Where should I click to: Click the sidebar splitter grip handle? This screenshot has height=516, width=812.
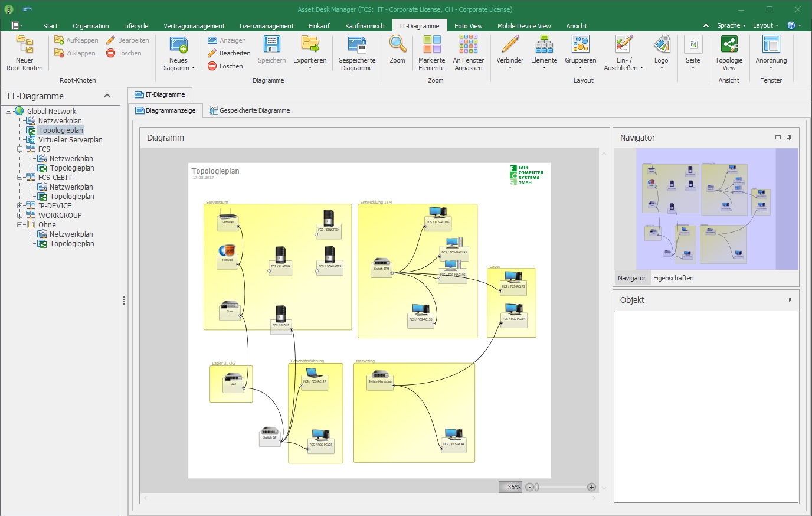tap(124, 301)
